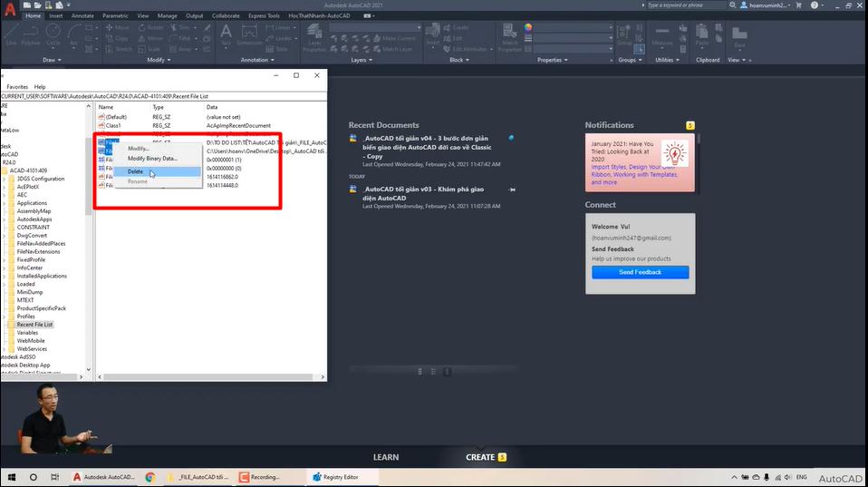Select the Make Current layer tool
Viewport: 868px width, 487px height.
coord(395,38)
